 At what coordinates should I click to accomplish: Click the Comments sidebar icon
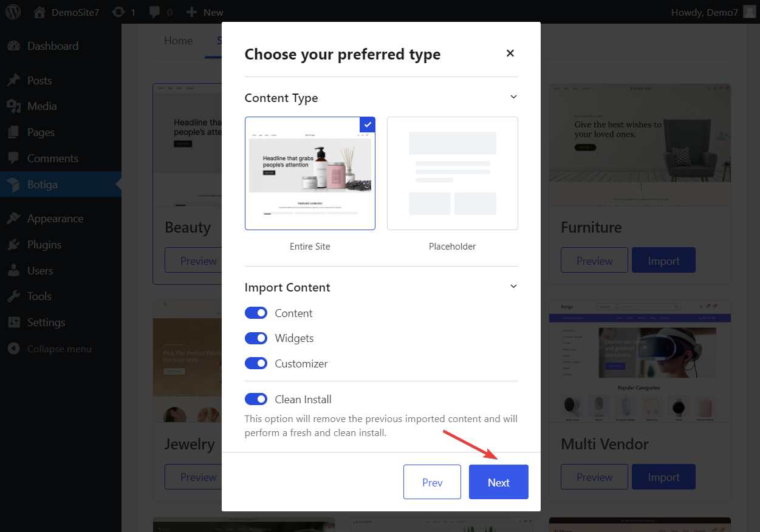tap(13, 159)
